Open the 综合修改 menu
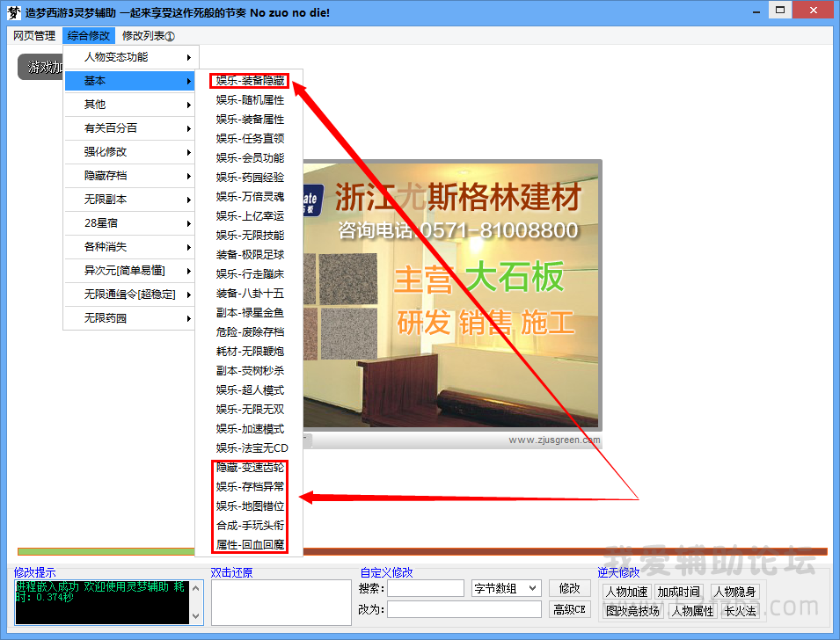The image size is (840, 640). tap(88, 36)
